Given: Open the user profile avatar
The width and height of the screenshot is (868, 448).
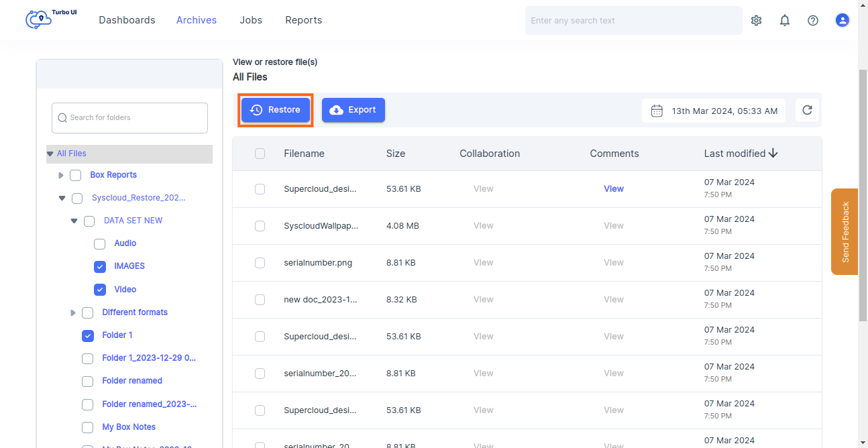Looking at the screenshot, I should [x=842, y=20].
